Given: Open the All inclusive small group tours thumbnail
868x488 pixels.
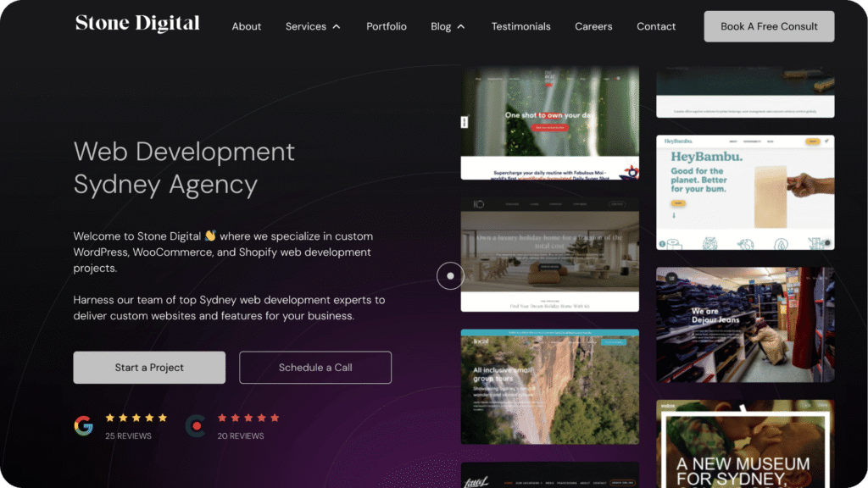Looking at the screenshot, I should [549, 386].
